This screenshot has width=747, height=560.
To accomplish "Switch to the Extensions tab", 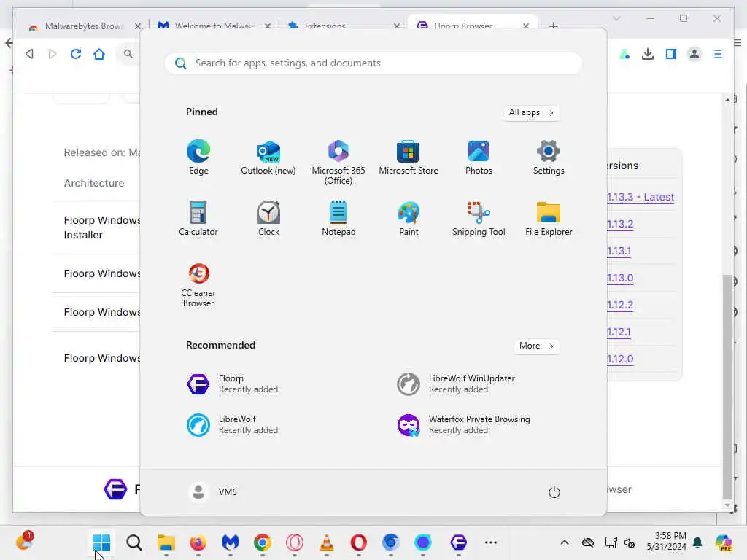I will [x=344, y=26].
